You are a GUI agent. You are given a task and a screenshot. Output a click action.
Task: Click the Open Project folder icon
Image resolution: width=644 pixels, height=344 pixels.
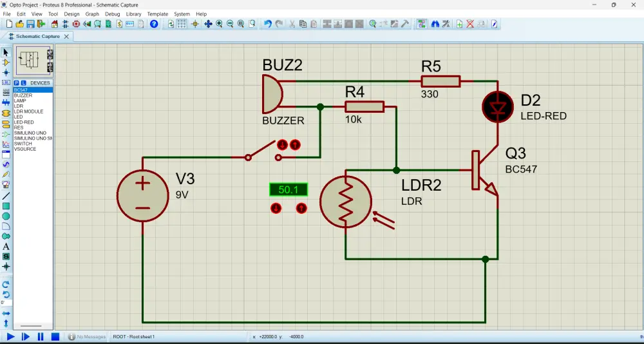pyautogui.click(x=20, y=24)
